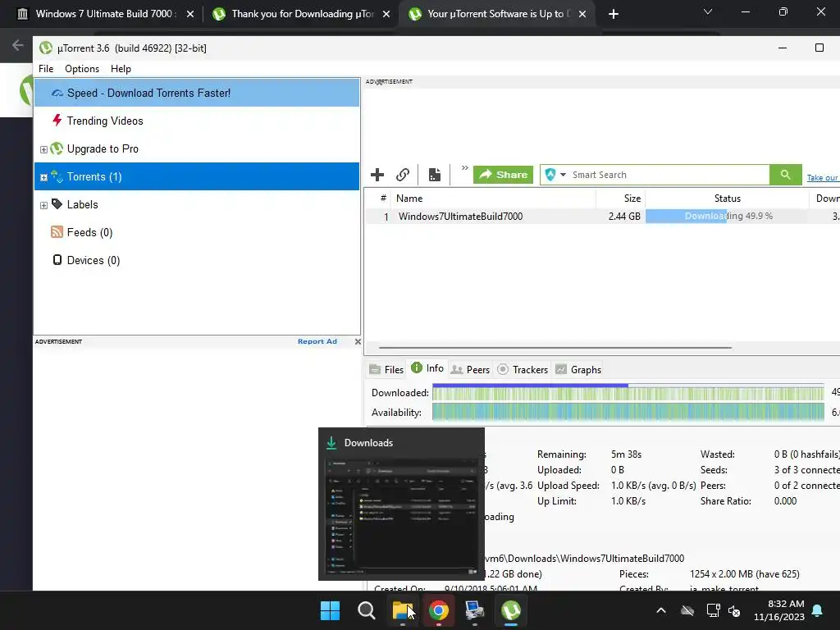This screenshot has width=840, height=630.
Task: Open the Take our survey link
Action: [x=823, y=177]
